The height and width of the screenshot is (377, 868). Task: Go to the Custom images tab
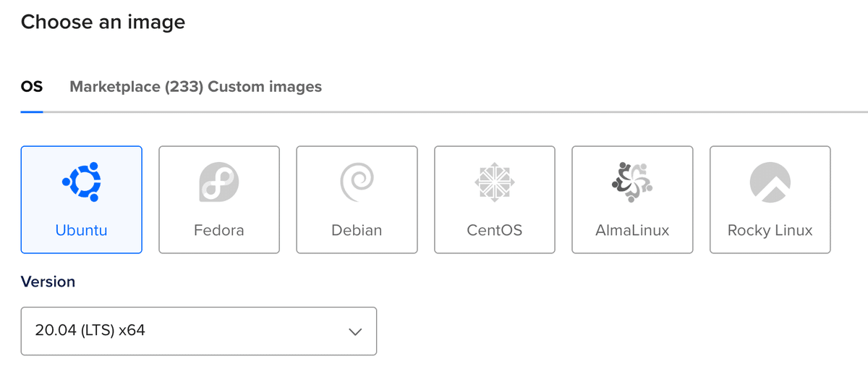265,87
